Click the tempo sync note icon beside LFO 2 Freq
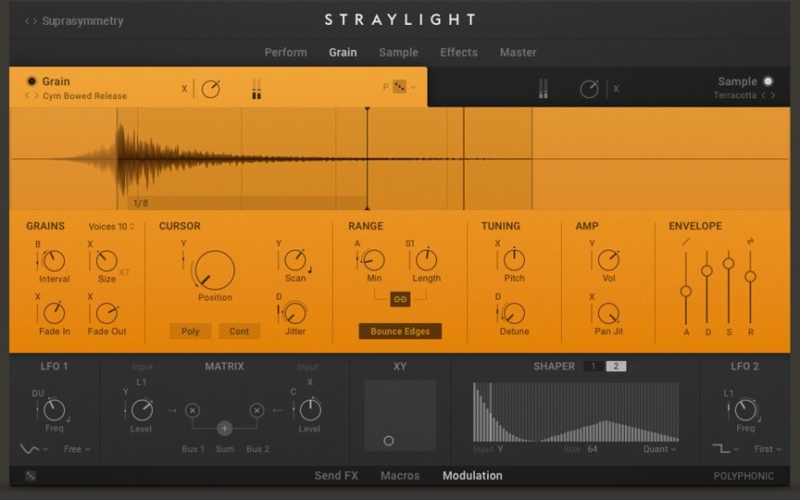This screenshot has height=500, width=800. coord(759,418)
